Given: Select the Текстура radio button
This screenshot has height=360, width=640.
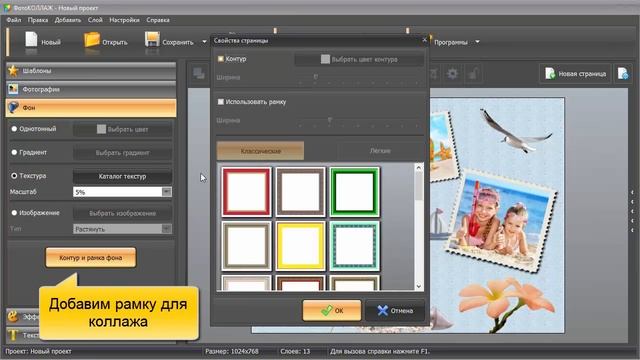Looking at the screenshot, I should (x=14, y=176).
